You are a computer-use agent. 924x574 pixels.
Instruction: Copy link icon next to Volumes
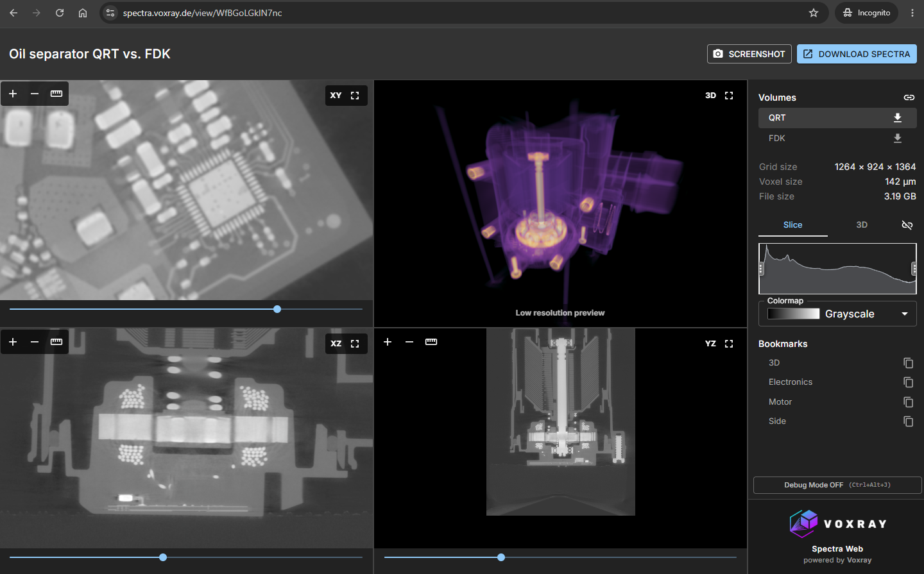(909, 97)
